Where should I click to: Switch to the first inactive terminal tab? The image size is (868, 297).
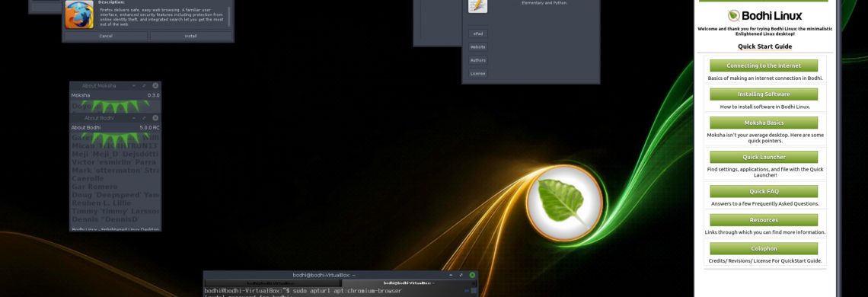pyautogui.click(x=272, y=283)
